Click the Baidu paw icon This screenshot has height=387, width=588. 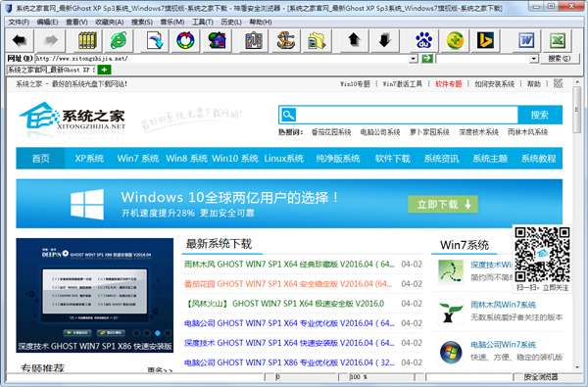click(423, 40)
